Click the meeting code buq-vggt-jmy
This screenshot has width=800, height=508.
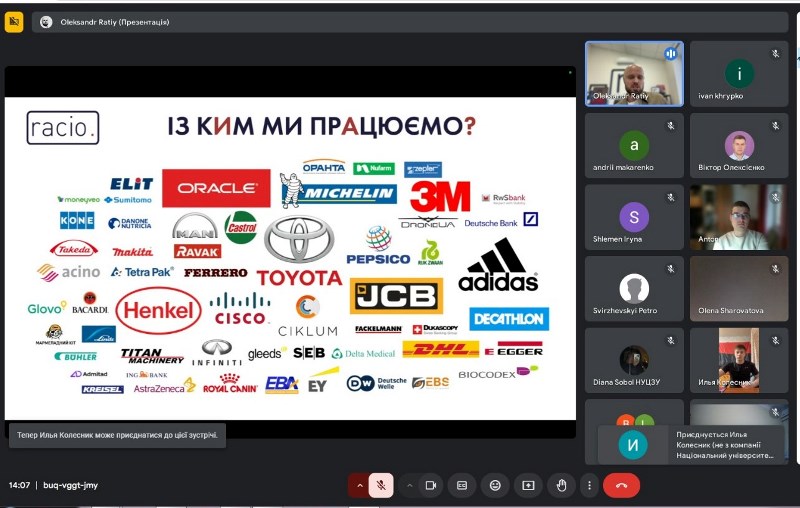[70, 485]
